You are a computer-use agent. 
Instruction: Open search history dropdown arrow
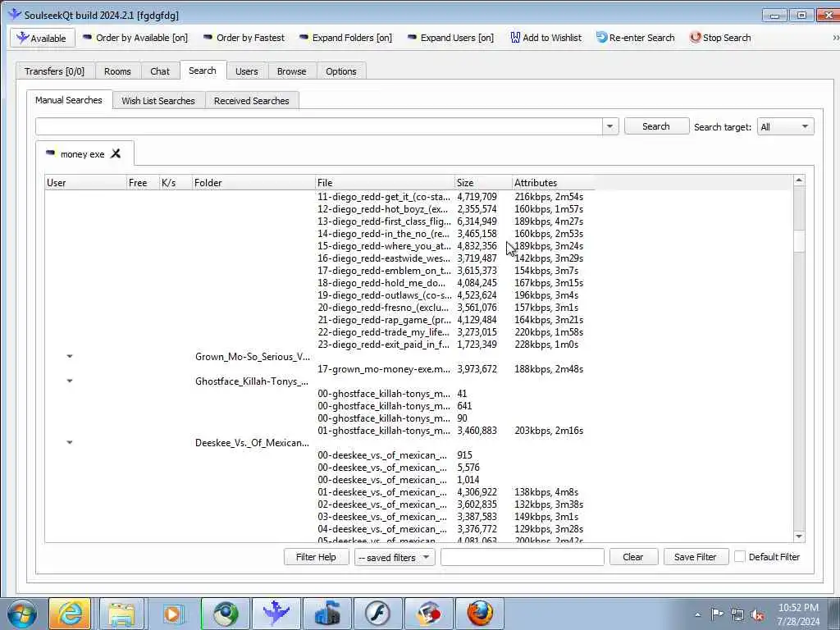click(x=609, y=126)
